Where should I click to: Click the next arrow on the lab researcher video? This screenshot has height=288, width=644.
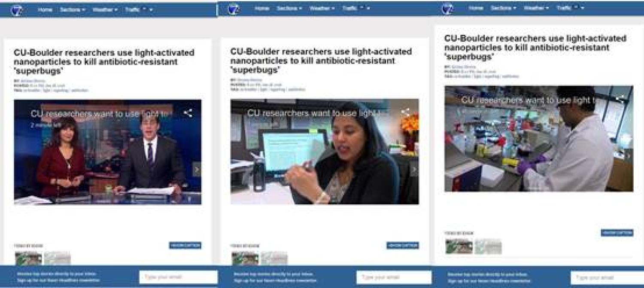(x=629, y=156)
